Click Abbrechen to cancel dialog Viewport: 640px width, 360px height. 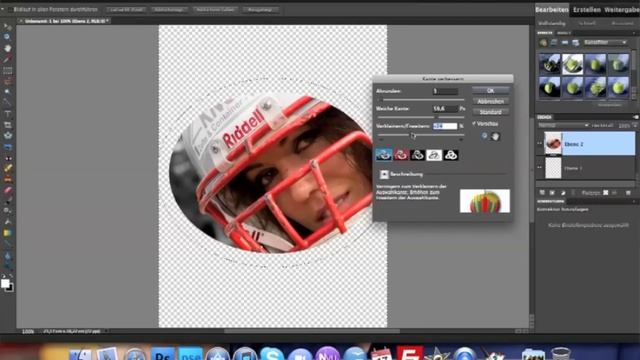[491, 101]
